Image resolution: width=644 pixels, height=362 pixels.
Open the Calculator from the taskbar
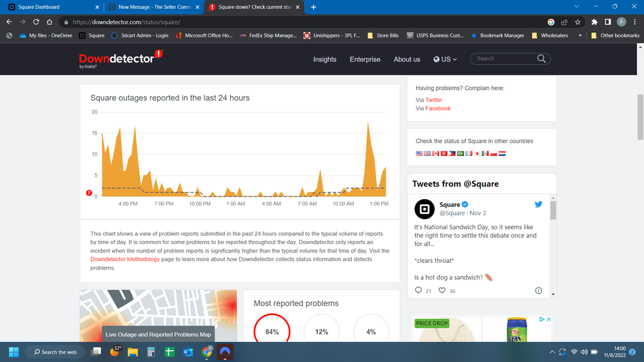[151, 352]
